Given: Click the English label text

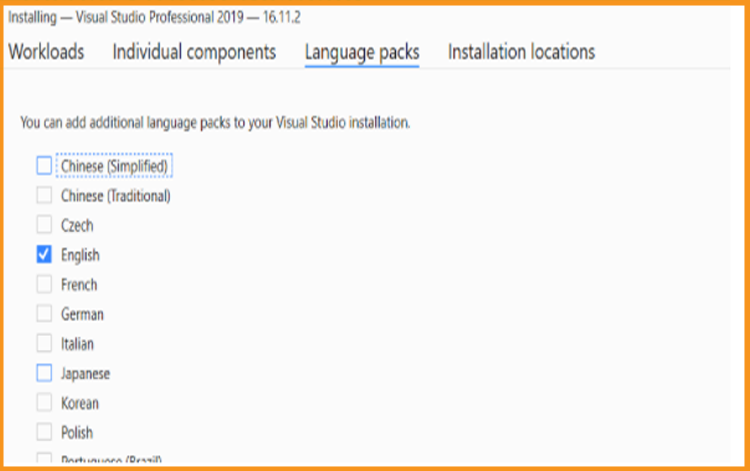Looking at the screenshot, I should [x=80, y=255].
